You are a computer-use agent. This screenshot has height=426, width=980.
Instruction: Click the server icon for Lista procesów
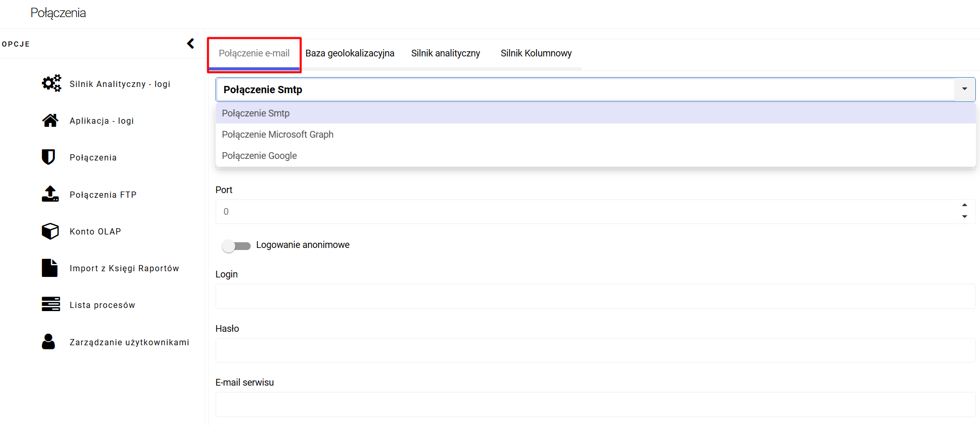51,304
